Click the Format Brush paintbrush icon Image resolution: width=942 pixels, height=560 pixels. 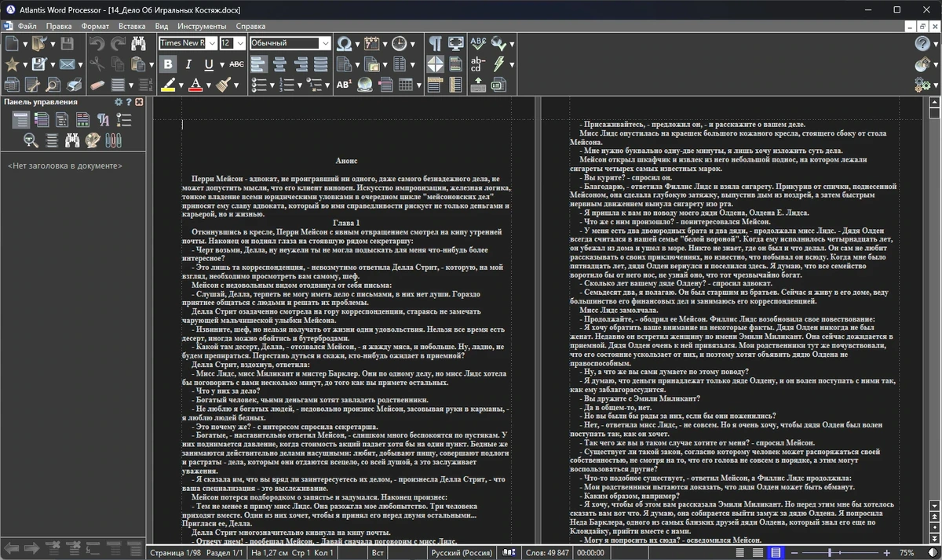click(x=224, y=85)
